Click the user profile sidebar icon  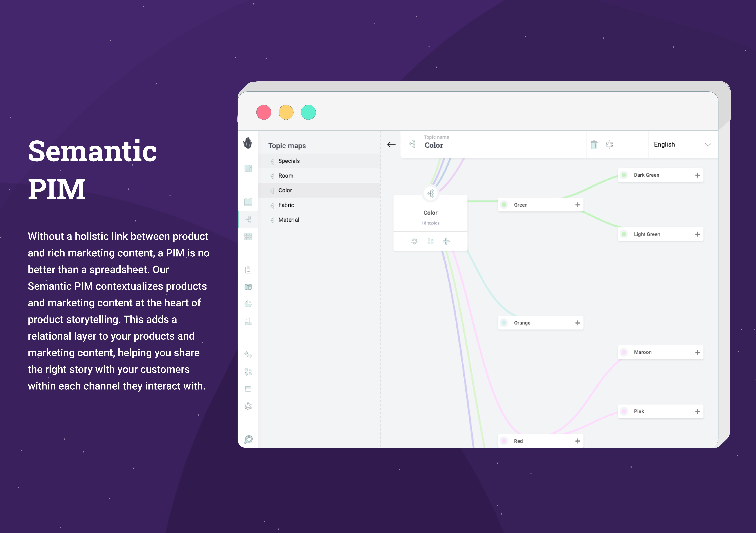point(248,321)
